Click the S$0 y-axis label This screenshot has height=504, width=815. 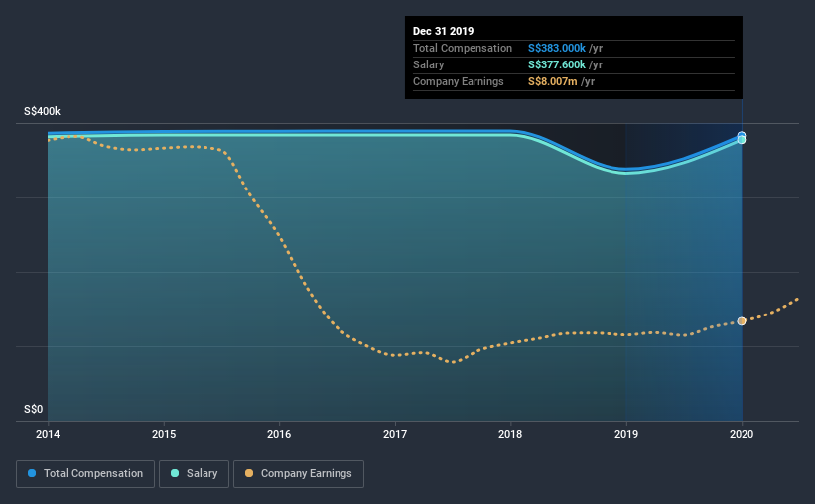[x=34, y=410]
